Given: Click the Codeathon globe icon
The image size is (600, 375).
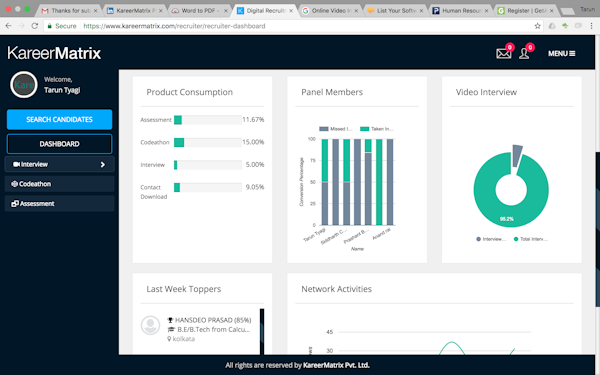Looking at the screenshot, I should click(x=14, y=184).
